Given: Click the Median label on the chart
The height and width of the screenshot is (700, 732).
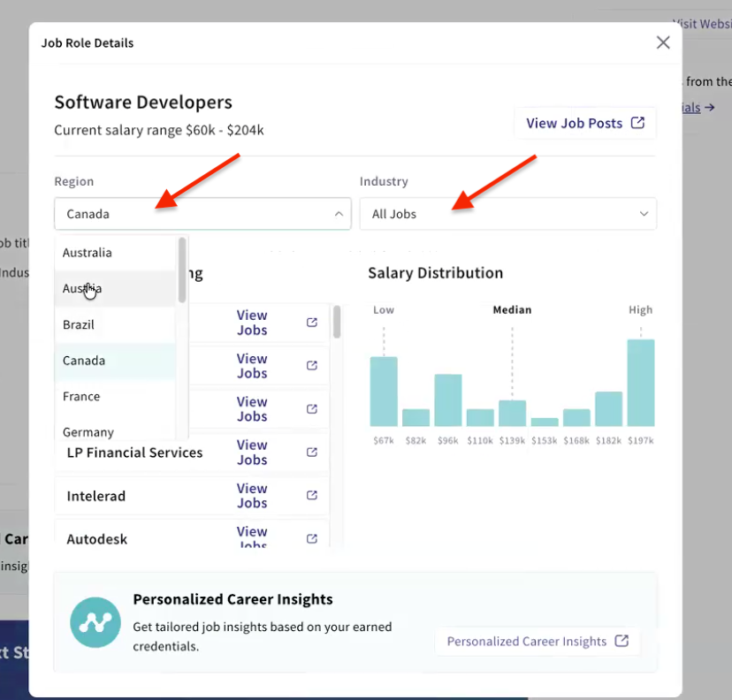Looking at the screenshot, I should tap(512, 310).
